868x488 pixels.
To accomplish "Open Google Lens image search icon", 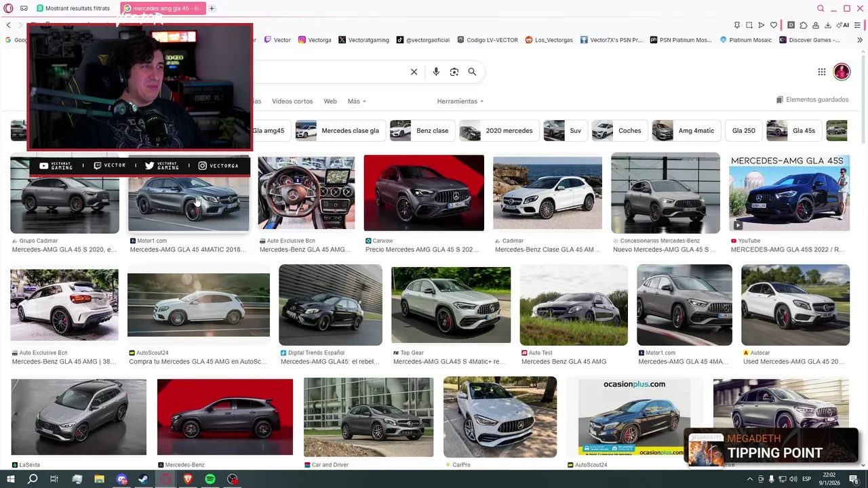I will 454,72.
